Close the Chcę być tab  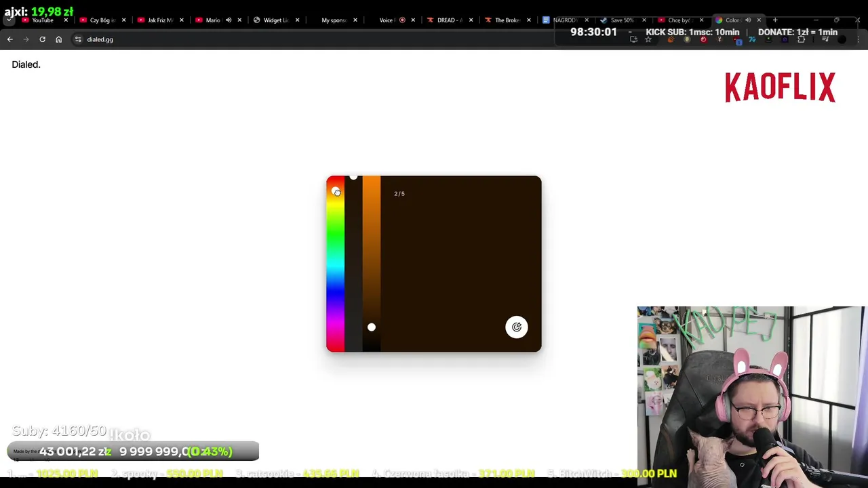tap(701, 20)
